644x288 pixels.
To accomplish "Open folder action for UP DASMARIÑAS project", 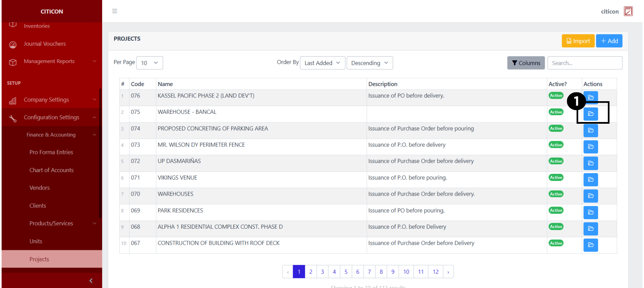I will [591, 163].
